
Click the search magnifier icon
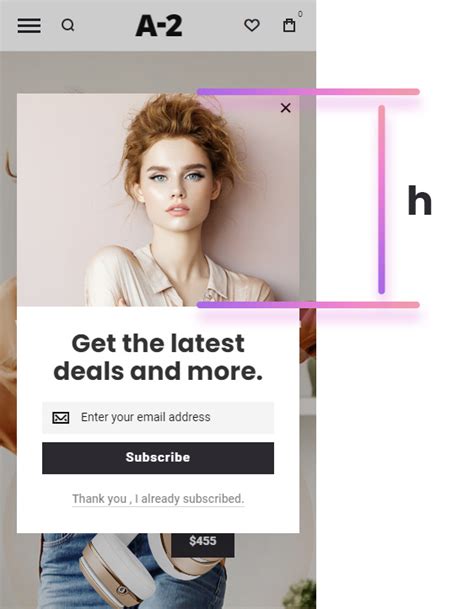click(68, 25)
